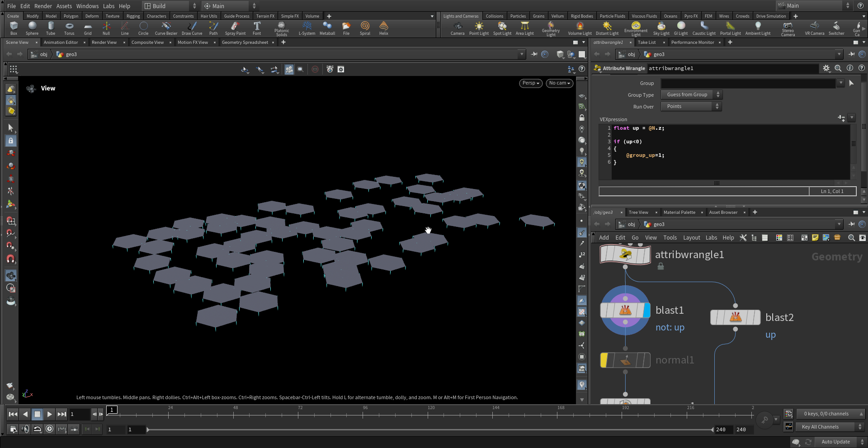Click the timeline range slider bar
This screenshot has width=868, height=448.
(430, 429)
